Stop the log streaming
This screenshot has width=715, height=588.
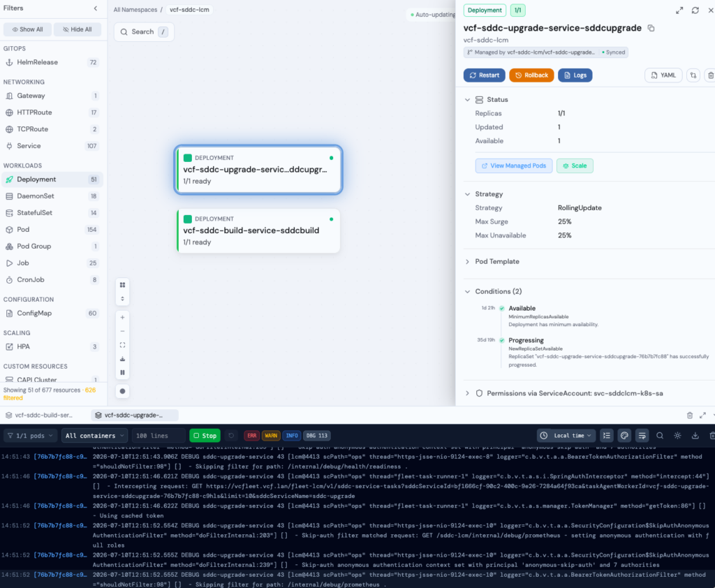pyautogui.click(x=205, y=436)
